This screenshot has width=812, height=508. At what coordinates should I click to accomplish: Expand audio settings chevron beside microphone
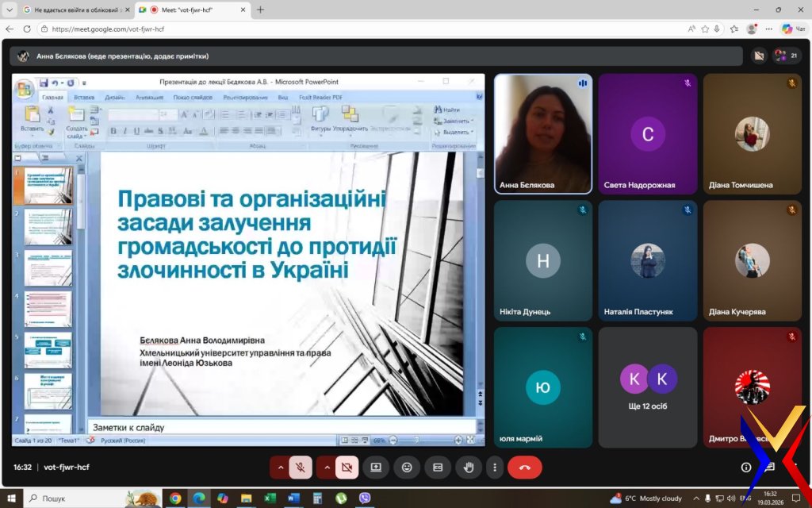tap(280, 468)
